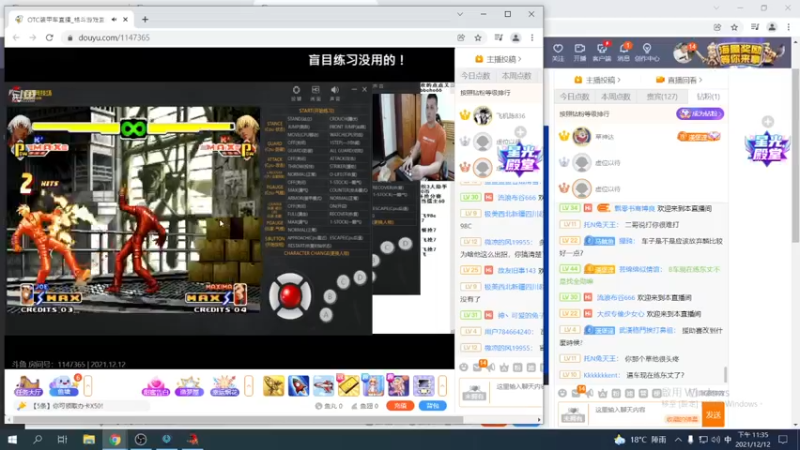Viewport: 800px width, 450px height.
Task: Switch to 本周点数 tab in front window
Action: (x=516, y=76)
